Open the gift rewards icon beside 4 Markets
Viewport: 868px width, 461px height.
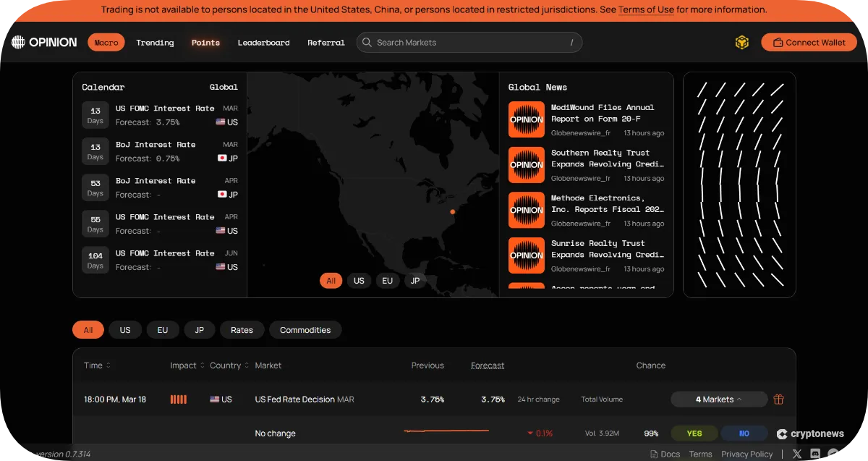[x=779, y=399]
